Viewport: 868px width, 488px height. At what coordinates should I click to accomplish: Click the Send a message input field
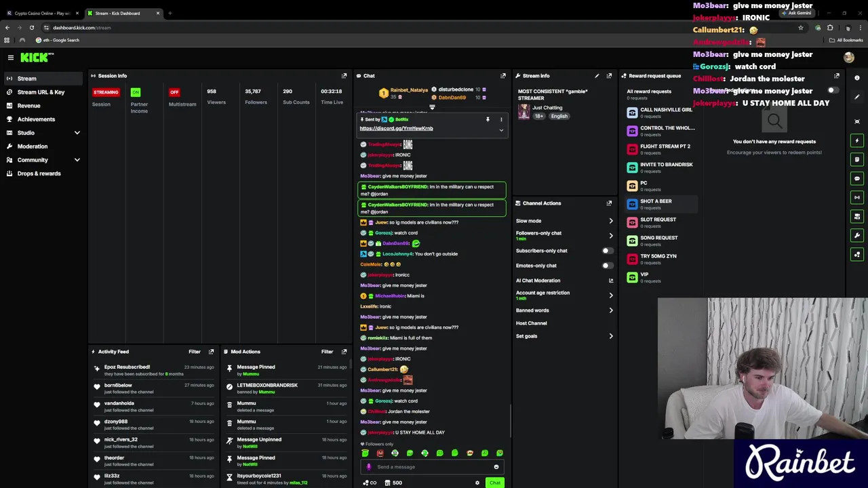[x=432, y=467]
